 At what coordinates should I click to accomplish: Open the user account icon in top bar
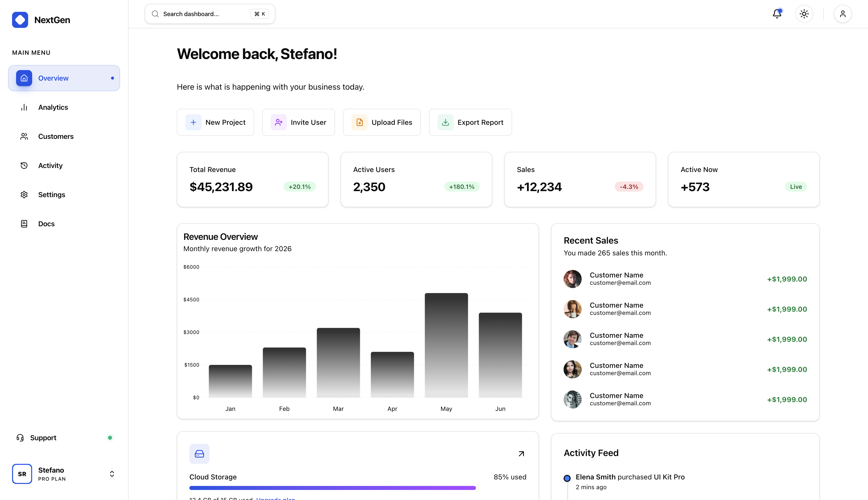843,14
